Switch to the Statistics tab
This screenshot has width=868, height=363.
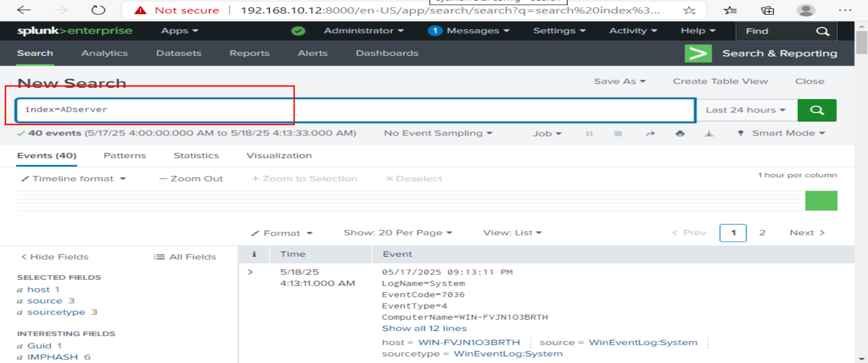point(196,156)
